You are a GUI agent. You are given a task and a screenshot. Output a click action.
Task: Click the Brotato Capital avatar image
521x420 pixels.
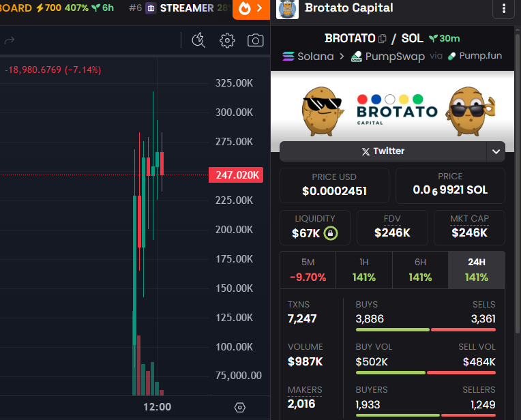point(287,9)
